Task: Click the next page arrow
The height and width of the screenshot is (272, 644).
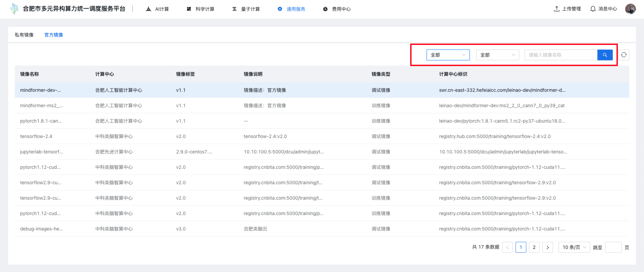Action: 547,247
